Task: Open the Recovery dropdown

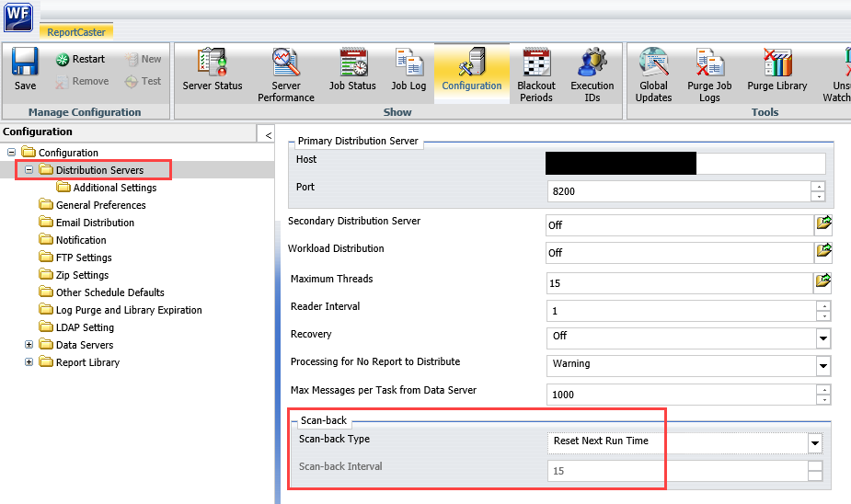Action: click(823, 338)
